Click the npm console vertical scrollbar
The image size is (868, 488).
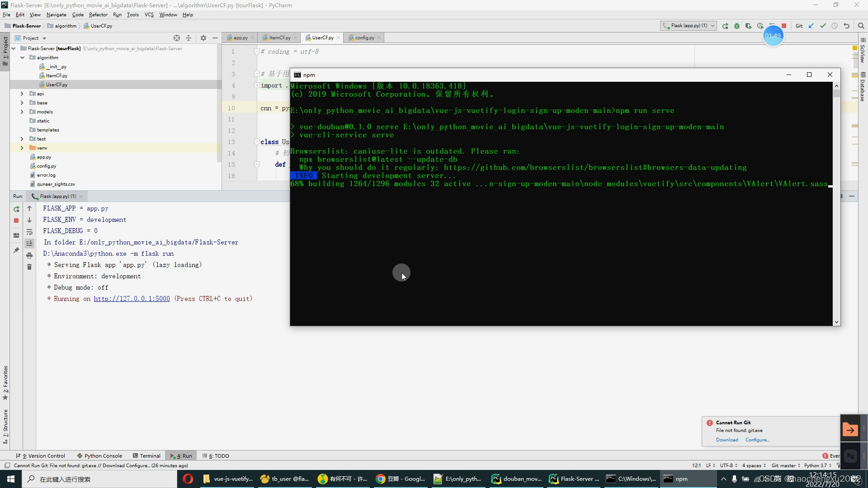[836, 203]
